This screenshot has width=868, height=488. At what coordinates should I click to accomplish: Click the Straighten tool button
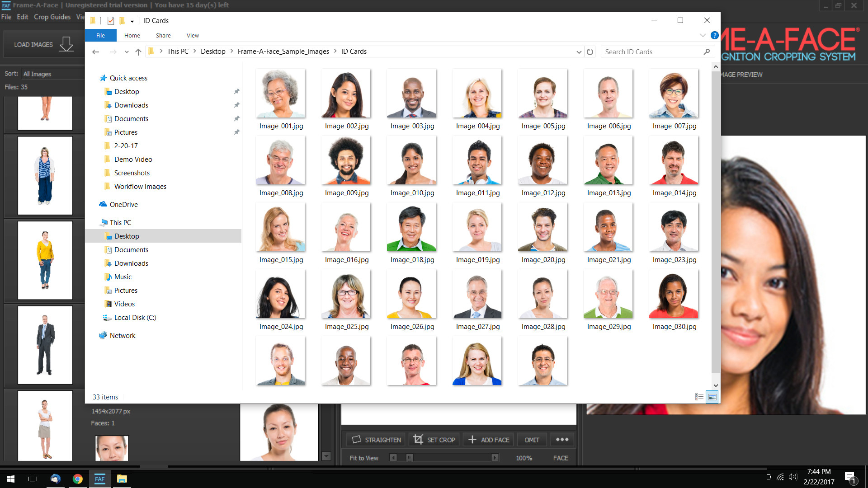point(376,440)
